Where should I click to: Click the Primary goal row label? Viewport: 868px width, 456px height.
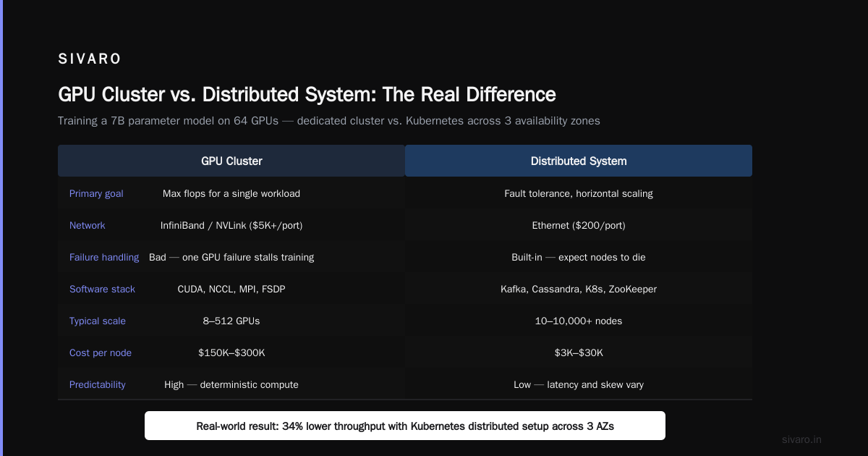[96, 193]
